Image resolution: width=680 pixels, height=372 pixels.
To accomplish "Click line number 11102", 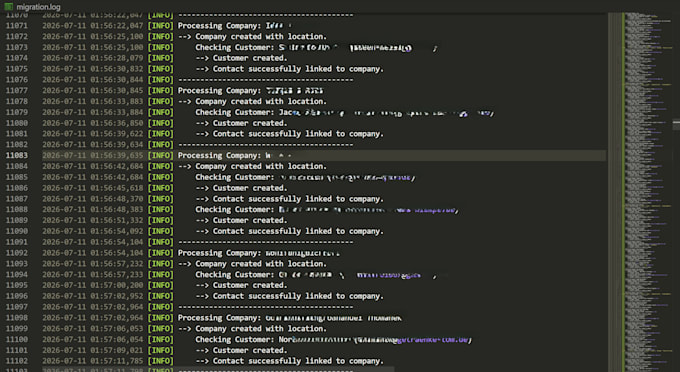I will point(16,361).
